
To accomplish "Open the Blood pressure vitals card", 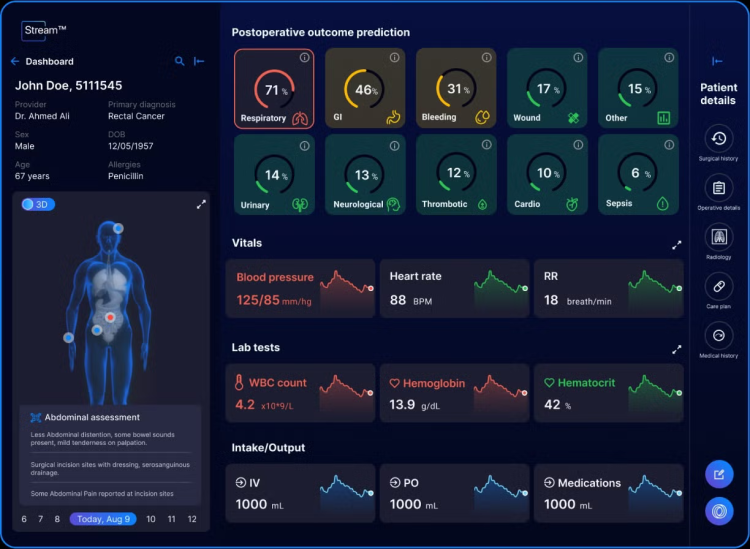I will tap(301, 288).
